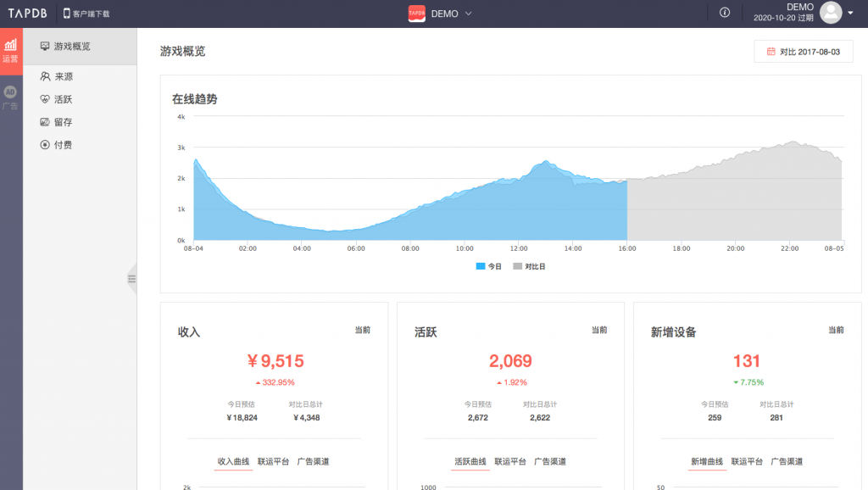Open the user account dropdown arrow
The width and height of the screenshot is (868, 490).
click(850, 13)
